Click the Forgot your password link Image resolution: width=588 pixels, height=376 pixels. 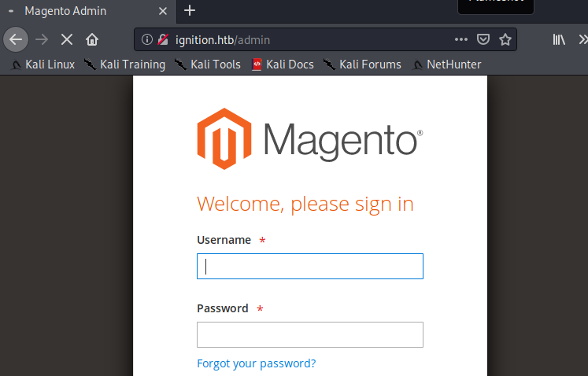click(256, 363)
